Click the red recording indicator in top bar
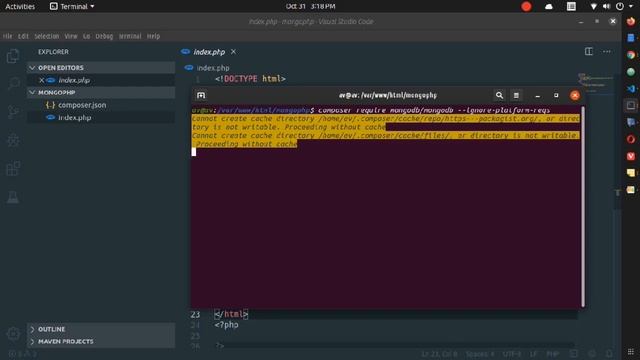Screen dimensions: 640x360 (526, 6)
